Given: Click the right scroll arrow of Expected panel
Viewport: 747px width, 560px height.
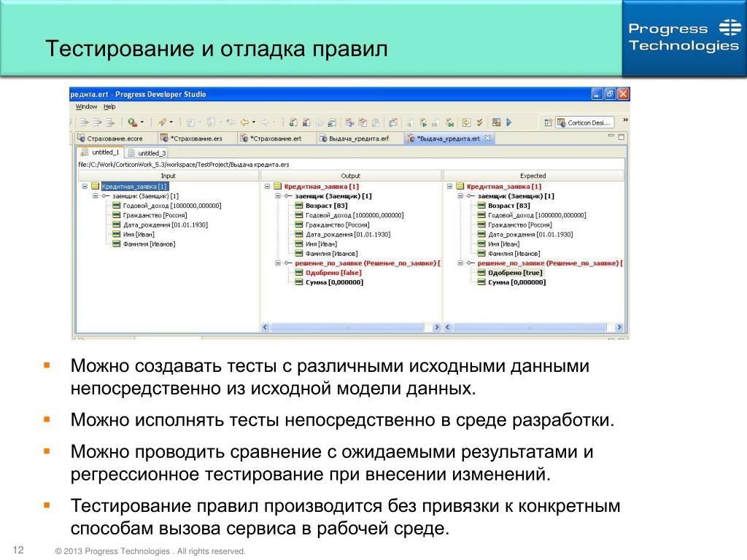Looking at the screenshot, I should (x=619, y=327).
